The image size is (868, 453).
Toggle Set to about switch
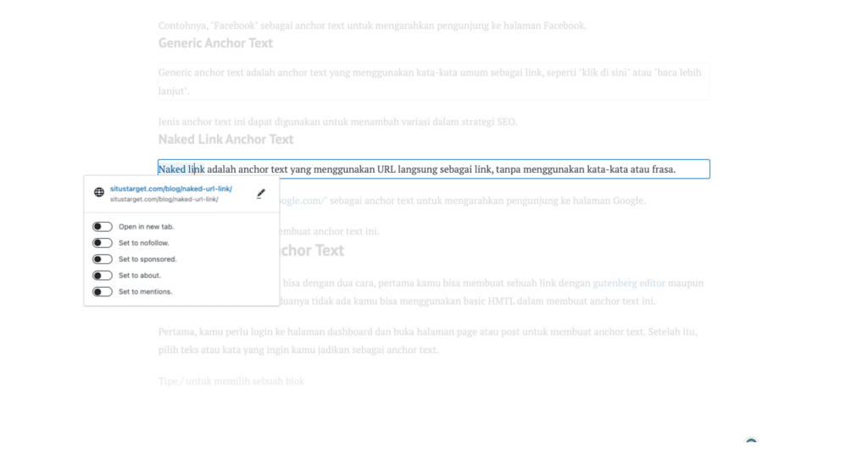coord(103,275)
